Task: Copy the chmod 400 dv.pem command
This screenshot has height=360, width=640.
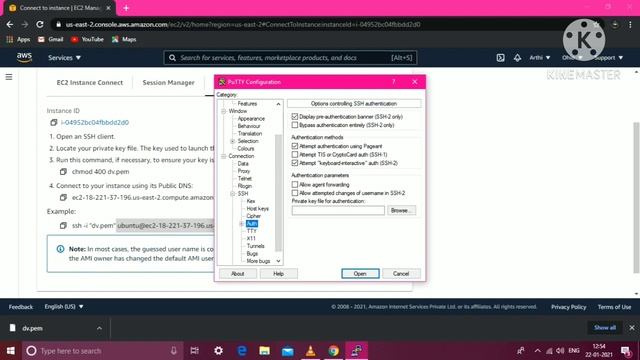Action: coord(63,172)
